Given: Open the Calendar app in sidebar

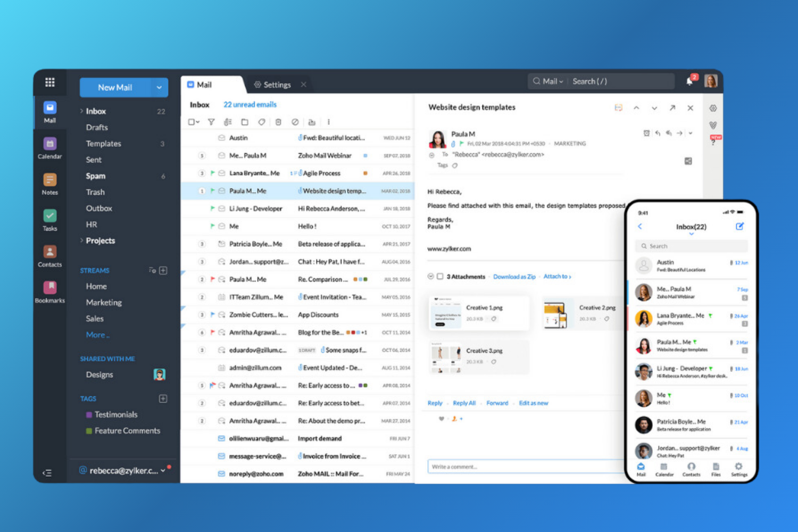Looking at the screenshot, I should point(49,147).
